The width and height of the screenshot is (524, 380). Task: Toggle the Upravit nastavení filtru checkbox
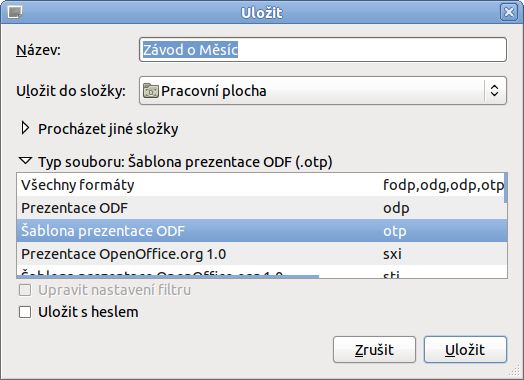(x=25, y=290)
